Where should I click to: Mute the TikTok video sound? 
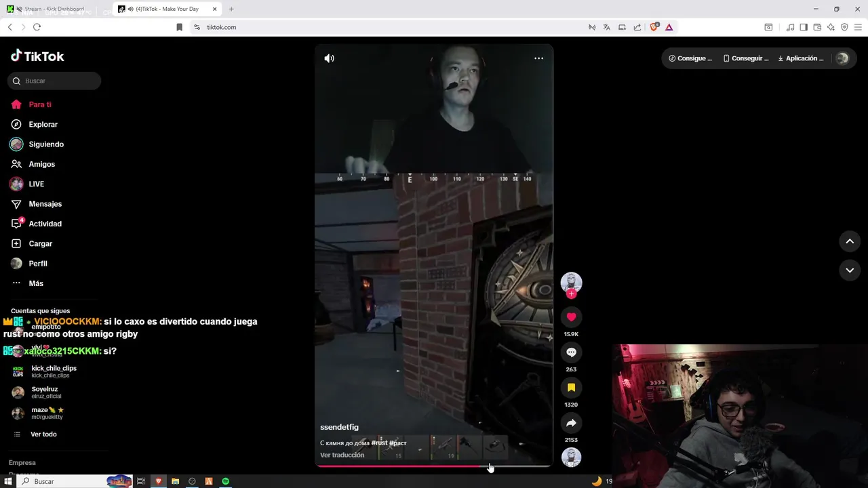(329, 58)
